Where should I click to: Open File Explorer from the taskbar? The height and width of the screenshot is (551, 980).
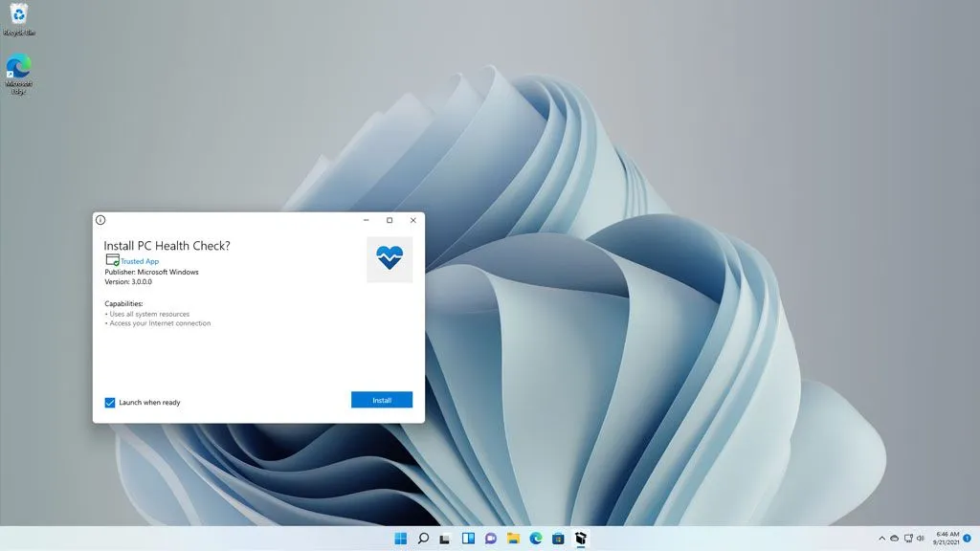click(513, 539)
